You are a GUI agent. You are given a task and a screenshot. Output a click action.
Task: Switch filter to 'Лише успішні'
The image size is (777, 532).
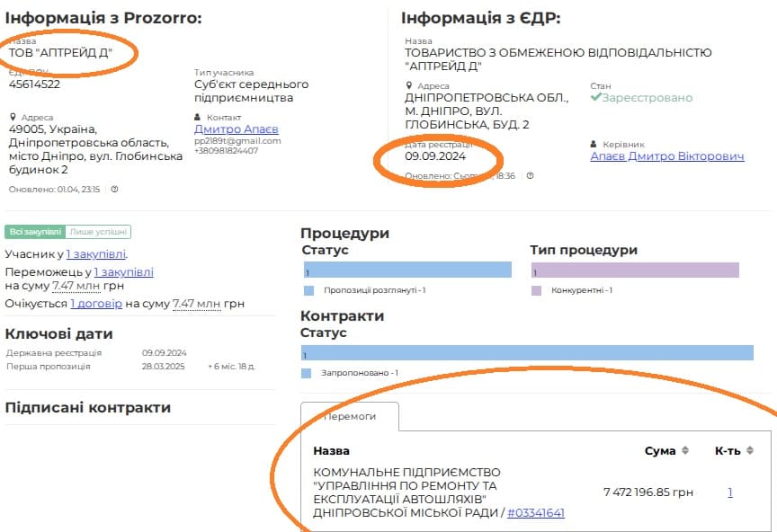(x=99, y=232)
